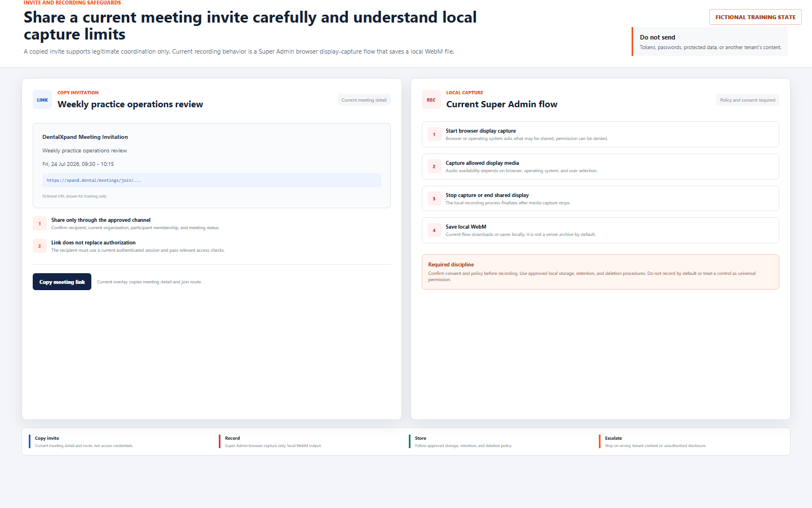Click the Required discipline notice box

[x=601, y=271]
